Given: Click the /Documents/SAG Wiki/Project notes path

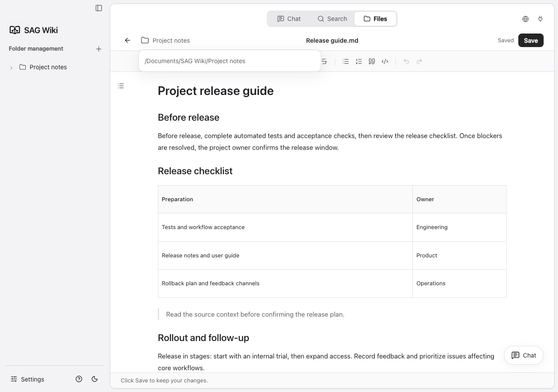Looking at the screenshot, I should coord(195,61).
